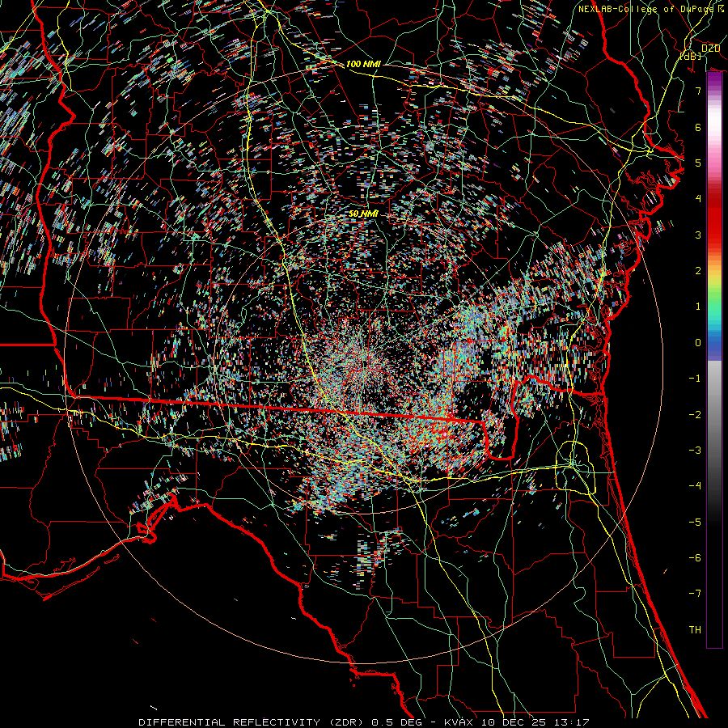Click the ZDR color scale bar
The width and height of the screenshot is (728, 728).
point(714,360)
